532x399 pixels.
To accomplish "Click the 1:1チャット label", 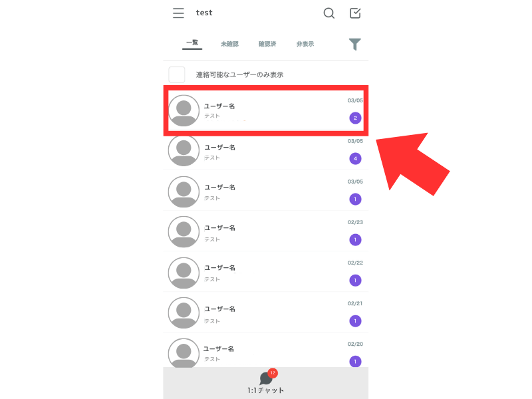I will (265, 390).
